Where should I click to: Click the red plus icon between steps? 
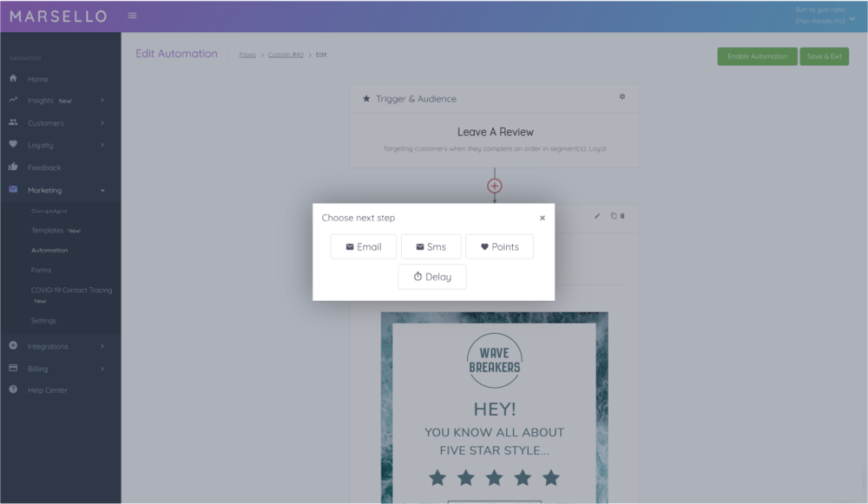[x=494, y=185]
